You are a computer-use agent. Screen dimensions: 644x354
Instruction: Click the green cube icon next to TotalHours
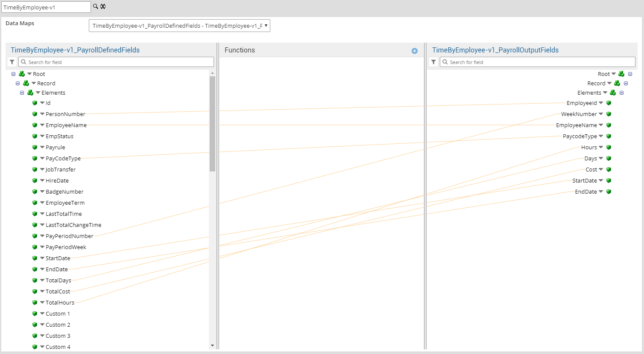pyautogui.click(x=35, y=302)
